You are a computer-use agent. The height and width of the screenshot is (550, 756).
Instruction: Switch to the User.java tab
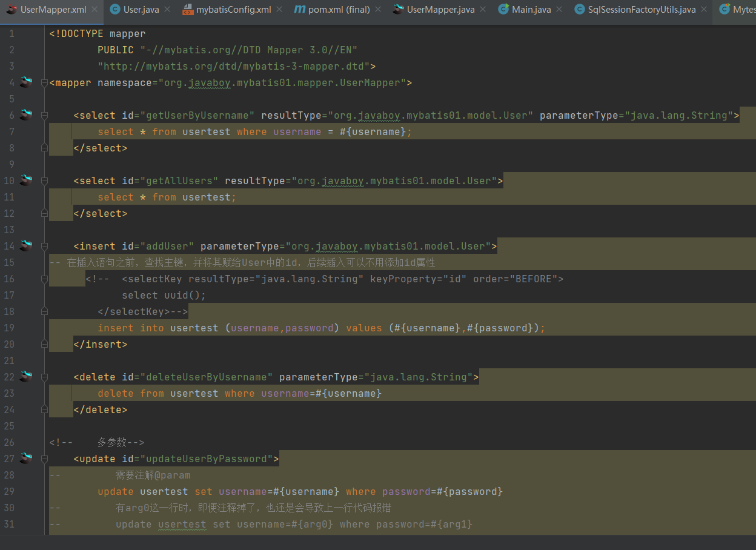tap(141, 10)
